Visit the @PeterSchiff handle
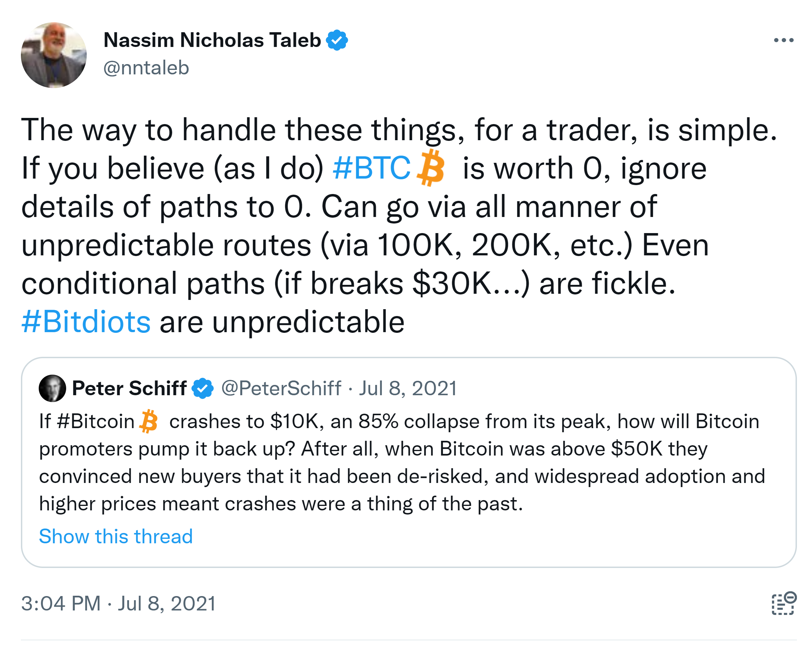 click(281, 388)
